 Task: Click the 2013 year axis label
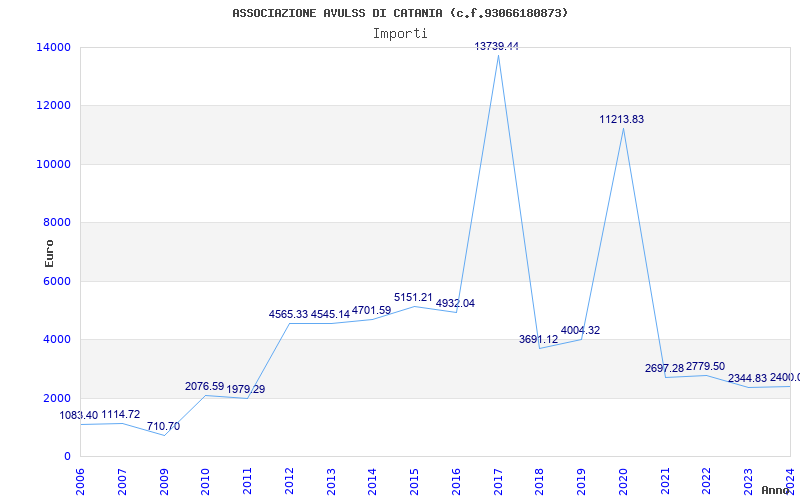[x=331, y=481]
